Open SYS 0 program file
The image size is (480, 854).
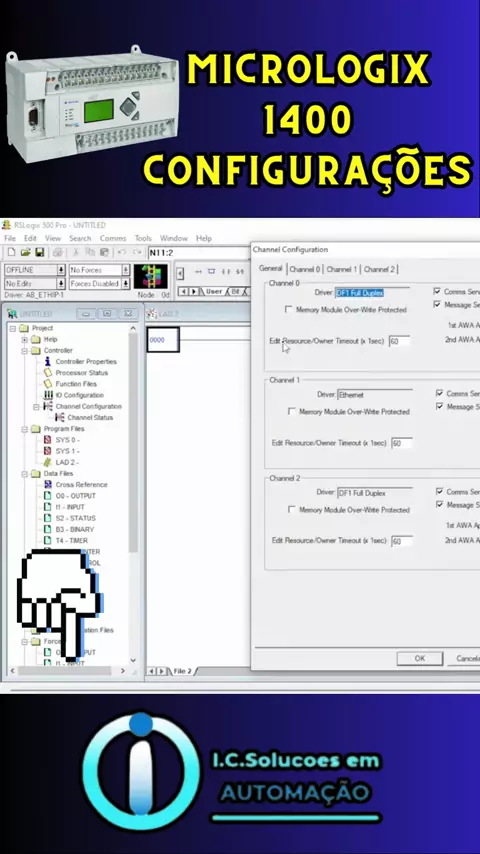pyautogui.click(x=68, y=440)
